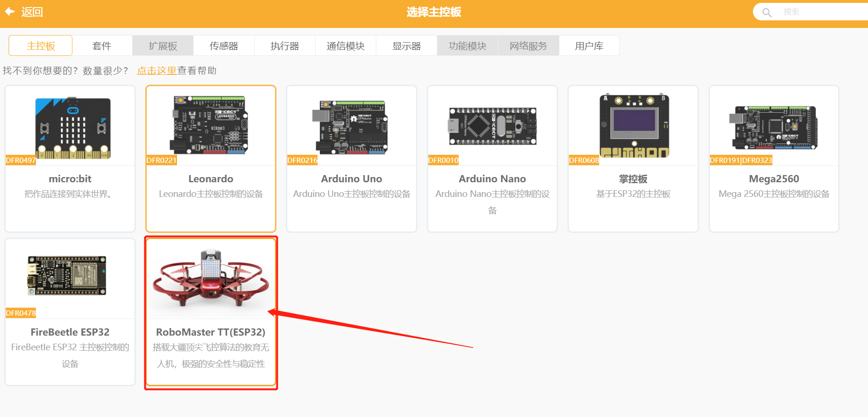The image size is (868, 417).
Task: Choose the Mega2560 board image
Action: 773,128
